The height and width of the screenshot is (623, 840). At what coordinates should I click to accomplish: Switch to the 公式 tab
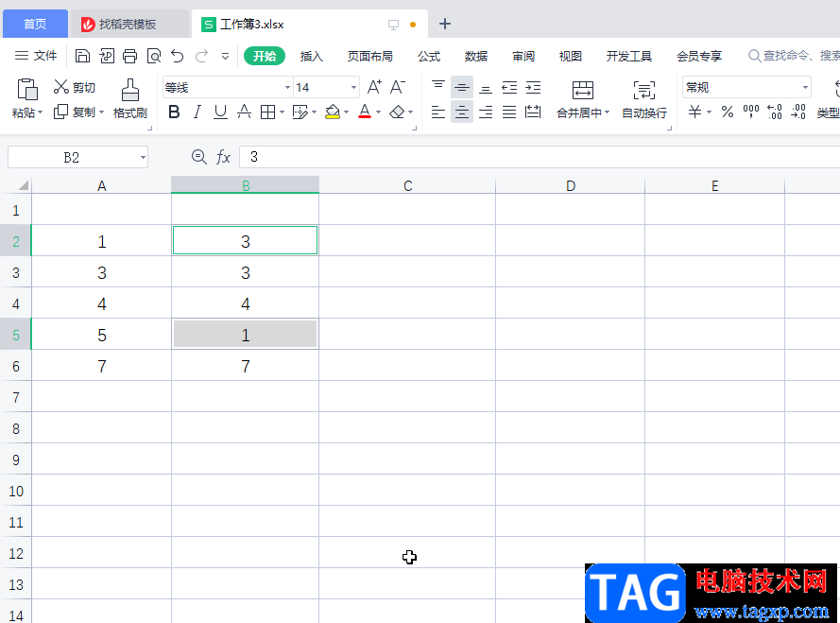(429, 56)
